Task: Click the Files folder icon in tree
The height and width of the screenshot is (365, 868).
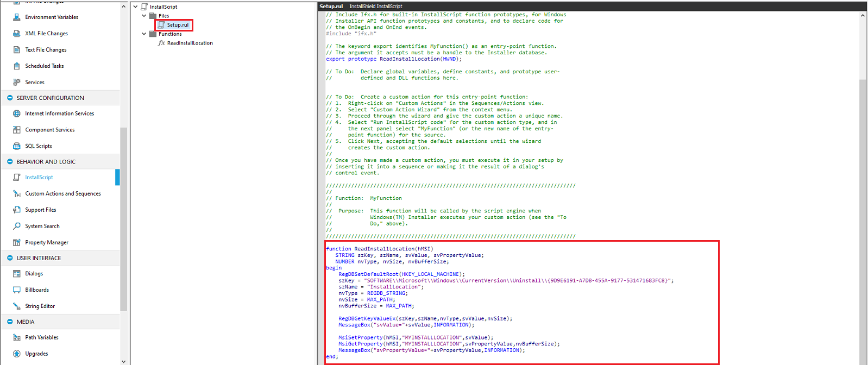Action: pos(153,16)
